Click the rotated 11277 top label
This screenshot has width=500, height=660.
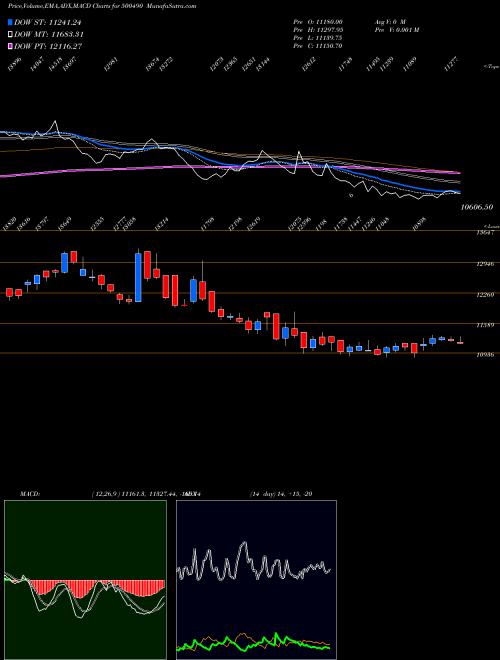452,65
